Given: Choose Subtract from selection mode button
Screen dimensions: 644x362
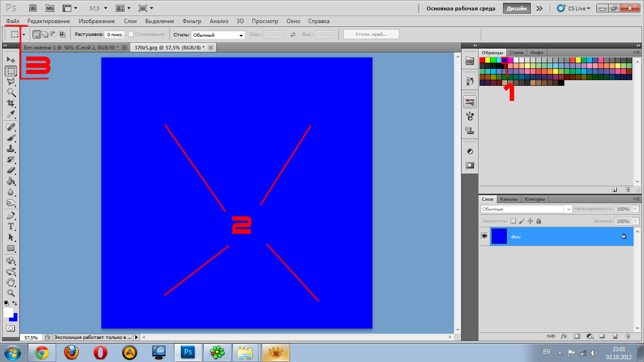Looking at the screenshot, I should [53, 34].
